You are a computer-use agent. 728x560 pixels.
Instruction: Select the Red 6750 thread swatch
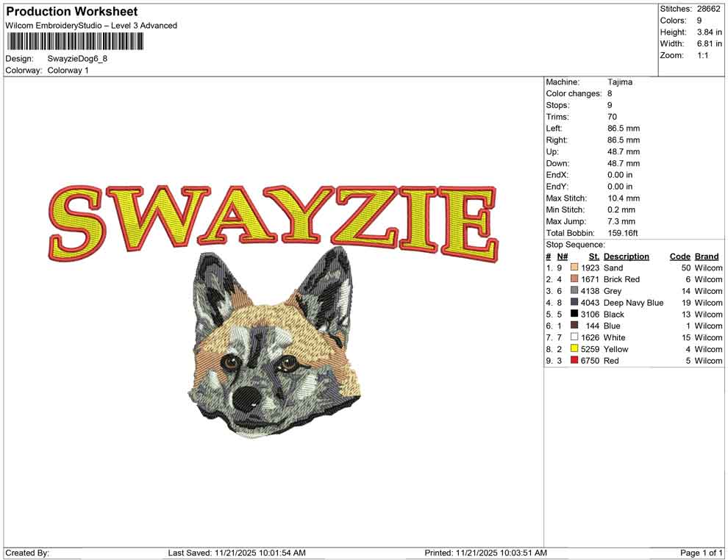574,361
